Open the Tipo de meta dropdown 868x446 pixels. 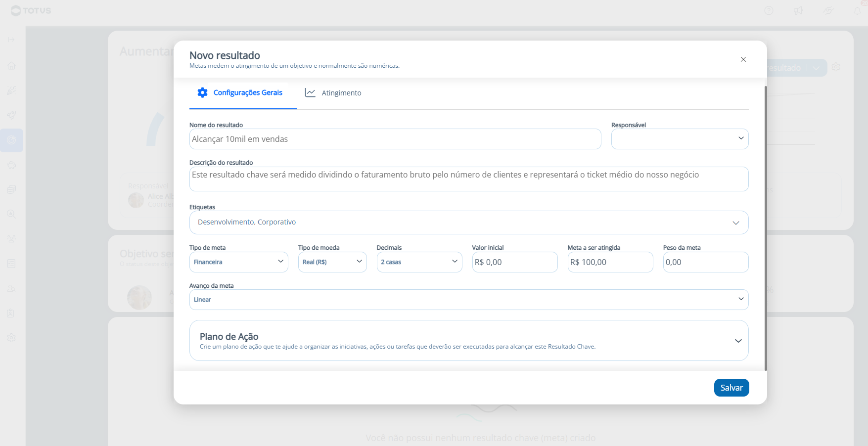[238, 262]
